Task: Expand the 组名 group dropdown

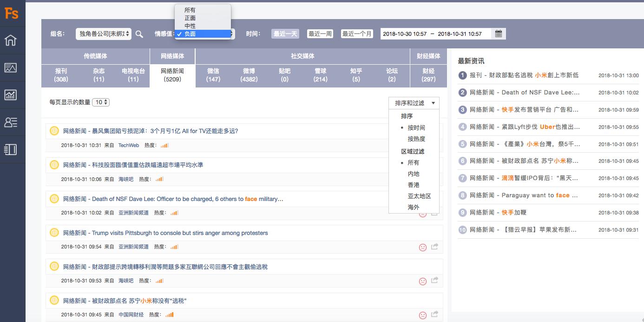Action: click(103, 34)
